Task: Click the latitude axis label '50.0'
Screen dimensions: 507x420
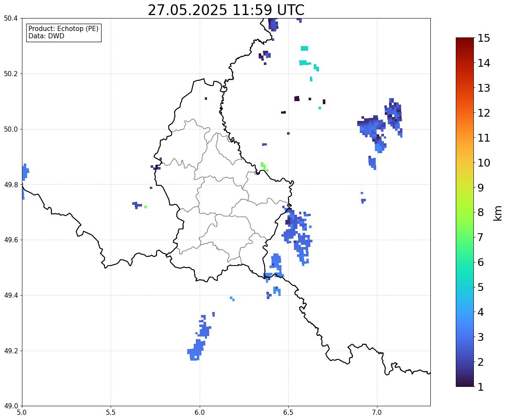Action: [x=11, y=130]
